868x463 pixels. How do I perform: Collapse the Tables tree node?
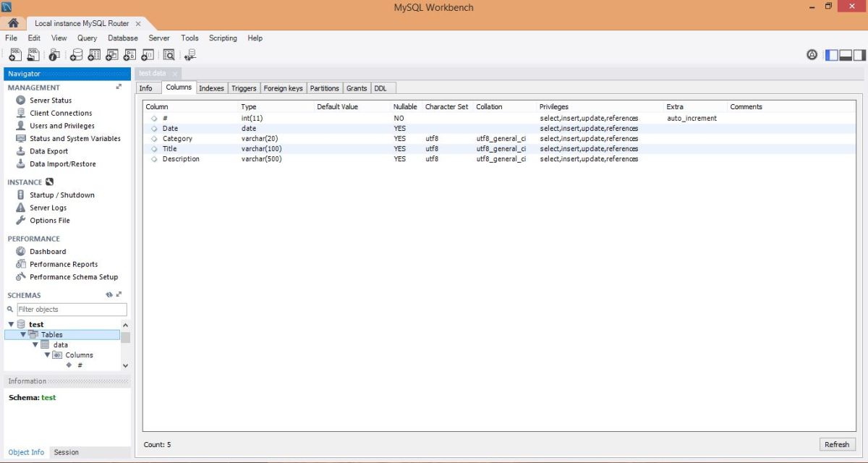pos(23,335)
